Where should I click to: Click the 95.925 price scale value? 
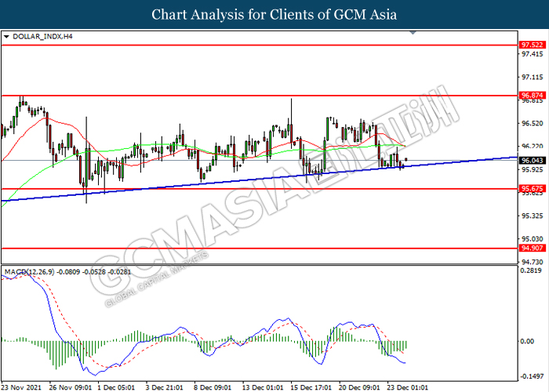(533, 169)
